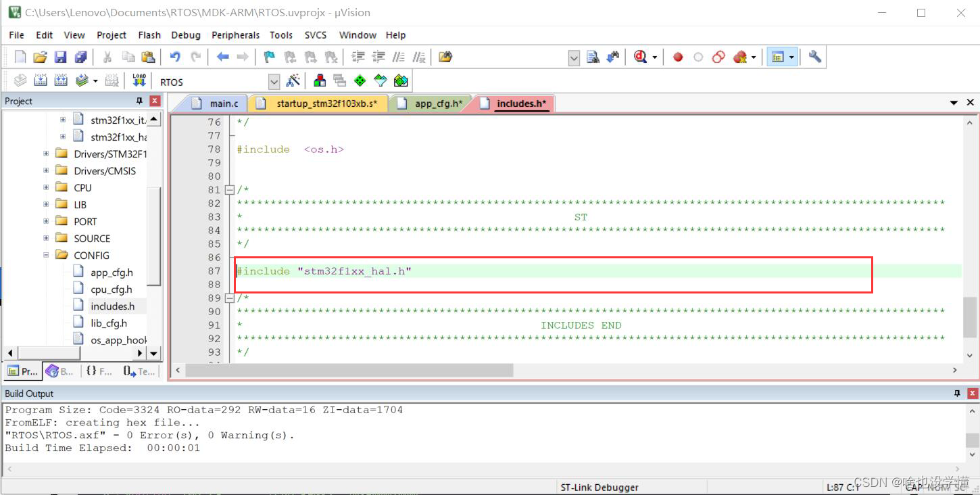Open the find text dropdown in toolbar

coord(574,58)
